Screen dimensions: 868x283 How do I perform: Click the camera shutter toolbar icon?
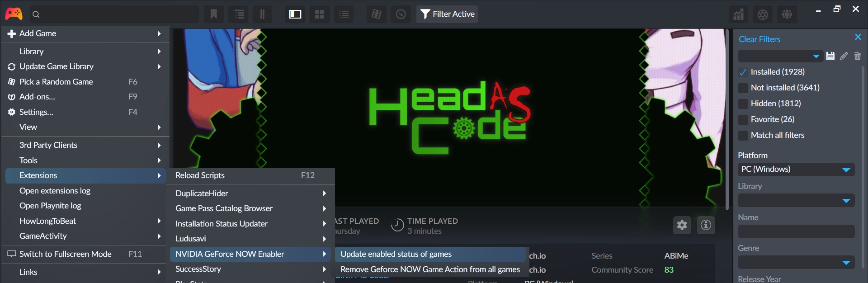[x=763, y=14]
